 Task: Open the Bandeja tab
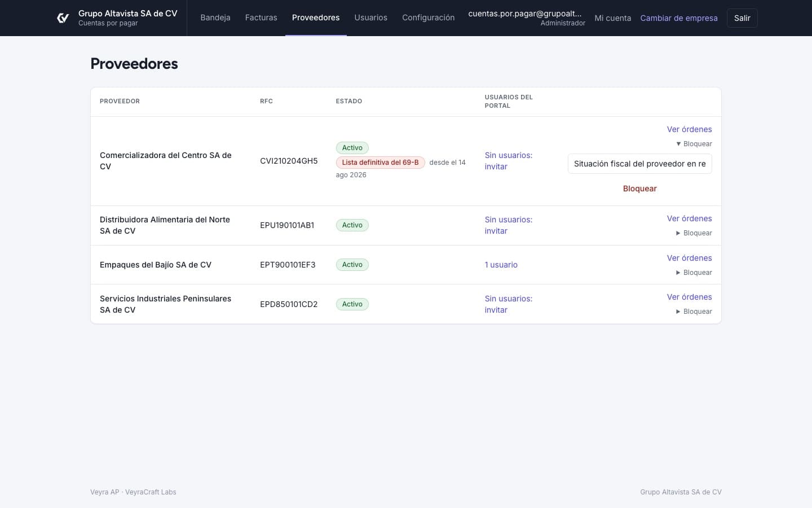click(x=215, y=17)
